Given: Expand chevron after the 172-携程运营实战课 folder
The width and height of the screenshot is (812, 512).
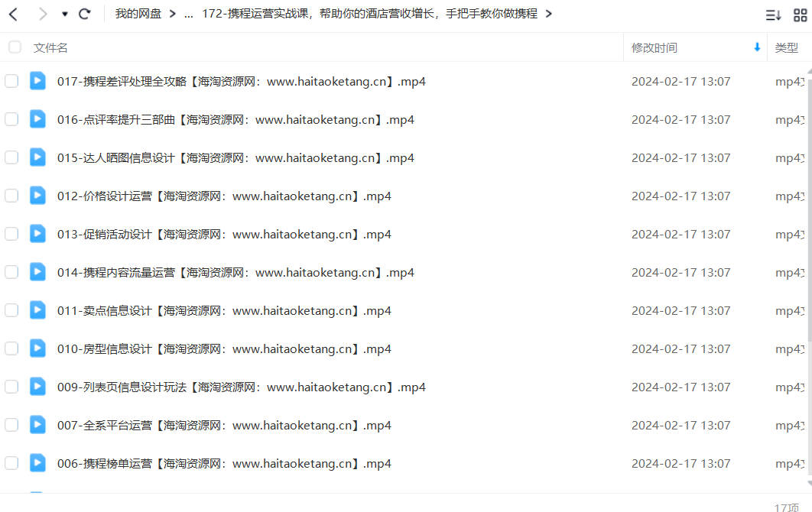Looking at the screenshot, I should [548, 14].
